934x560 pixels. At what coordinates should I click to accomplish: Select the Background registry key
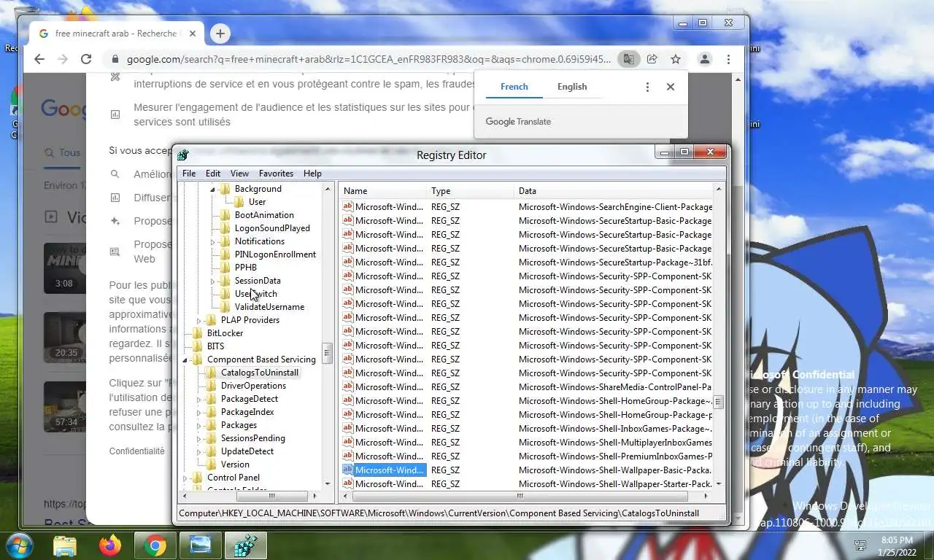click(x=258, y=189)
